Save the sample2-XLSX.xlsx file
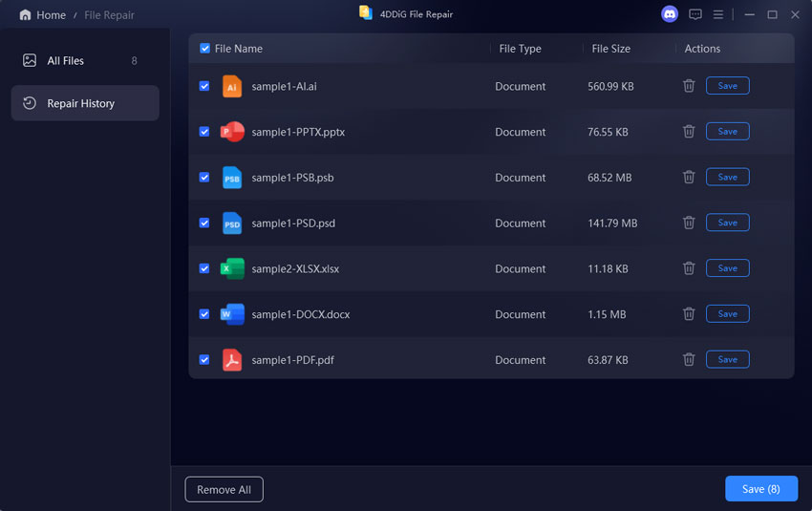The height and width of the screenshot is (511, 812). (727, 268)
